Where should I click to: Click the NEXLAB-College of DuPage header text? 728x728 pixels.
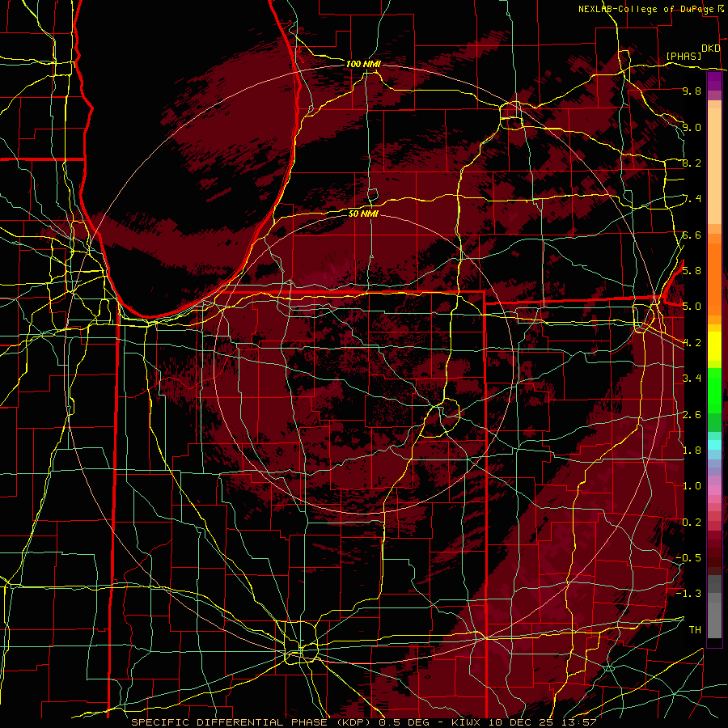point(645,9)
